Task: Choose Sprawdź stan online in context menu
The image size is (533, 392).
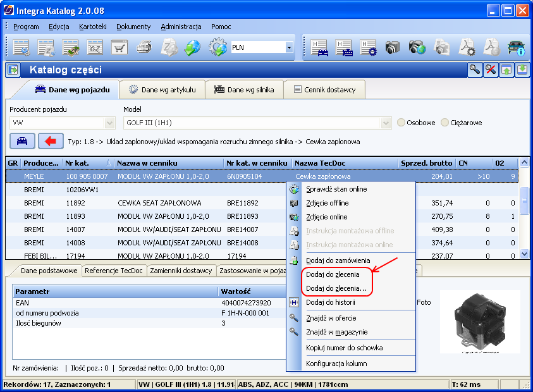Action: click(351, 189)
